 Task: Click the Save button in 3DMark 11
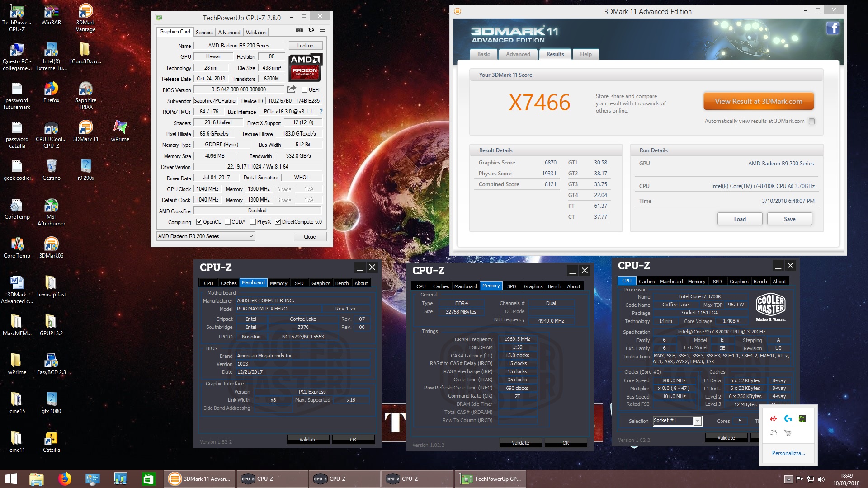789,219
